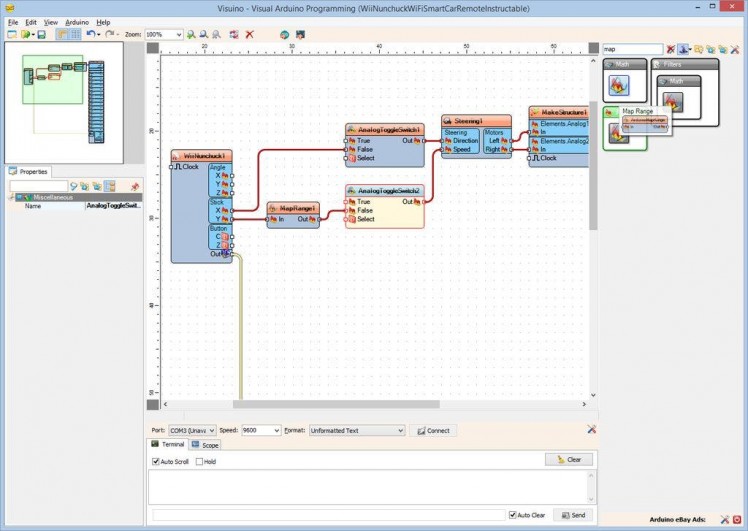Click the red X delete icon in toolbar
The width and height of the screenshot is (748, 531).
coord(250,34)
